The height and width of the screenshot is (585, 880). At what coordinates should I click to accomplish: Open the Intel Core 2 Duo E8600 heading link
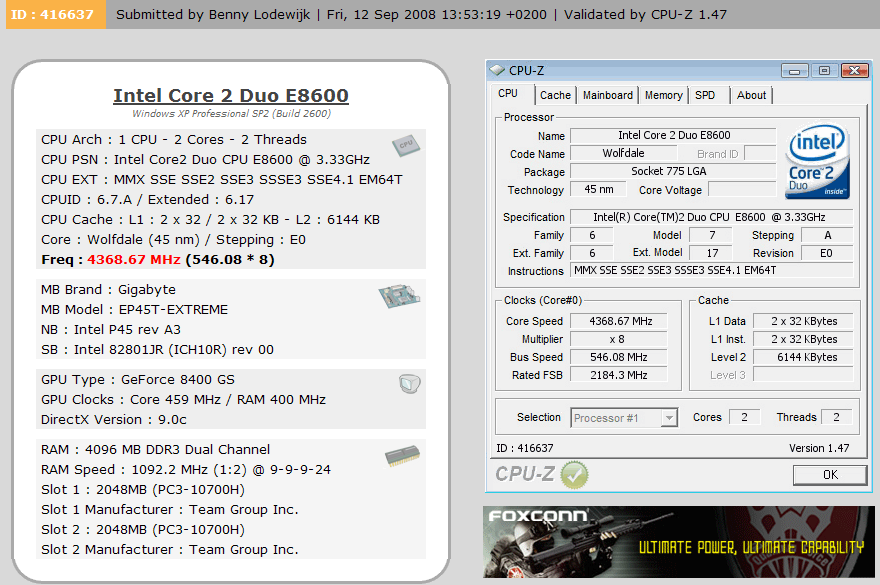coord(231,95)
